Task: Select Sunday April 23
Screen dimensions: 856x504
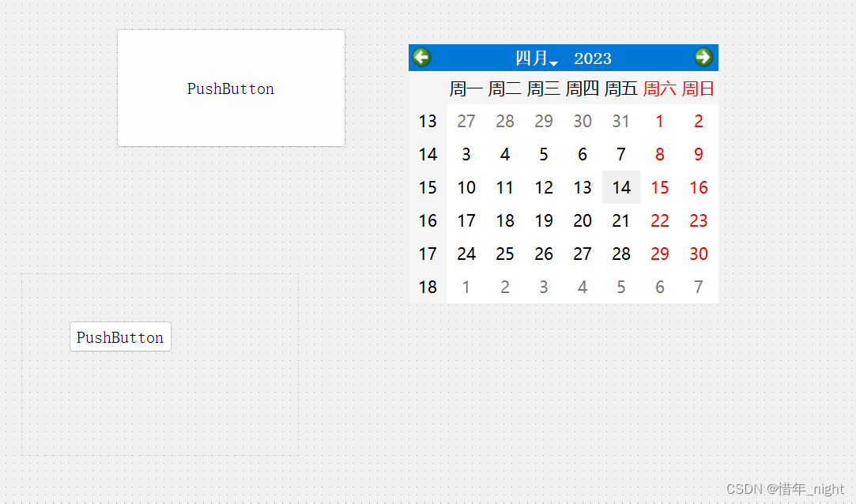Action: tap(698, 220)
